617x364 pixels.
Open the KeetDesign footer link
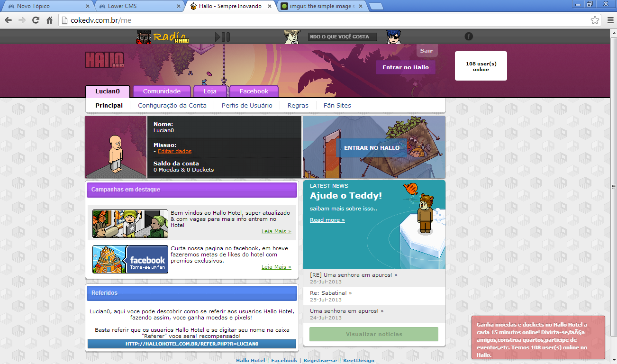359,361
